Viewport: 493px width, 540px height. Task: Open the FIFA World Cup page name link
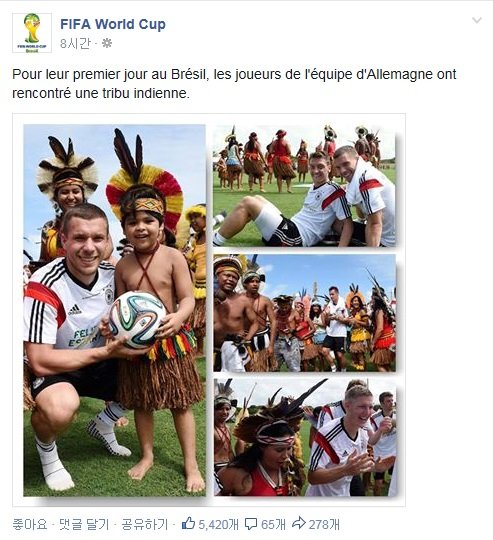[x=113, y=24]
